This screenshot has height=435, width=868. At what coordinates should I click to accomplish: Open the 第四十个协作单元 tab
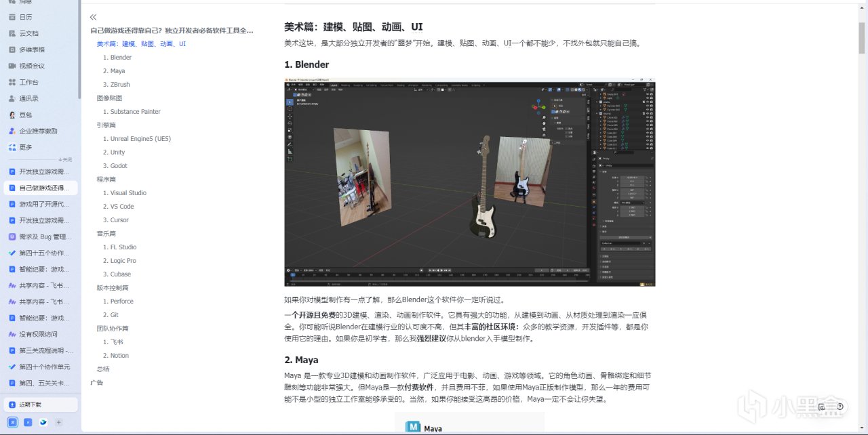click(x=41, y=367)
